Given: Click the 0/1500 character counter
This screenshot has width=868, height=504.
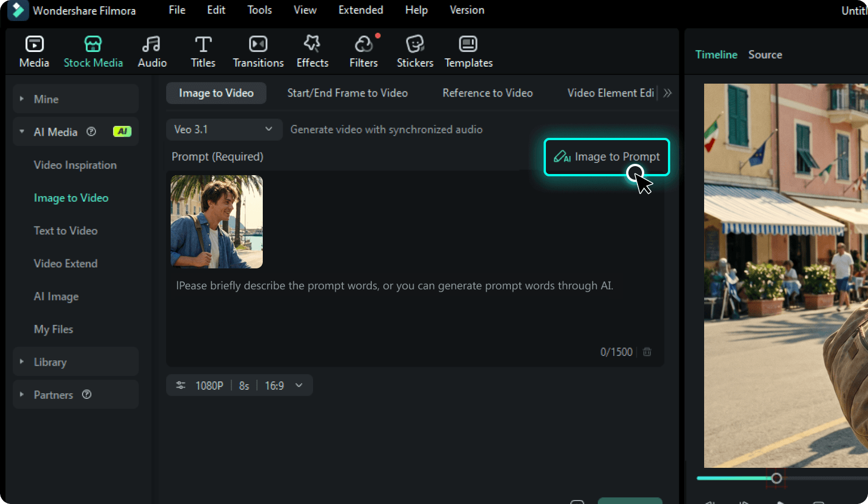Looking at the screenshot, I should [616, 352].
